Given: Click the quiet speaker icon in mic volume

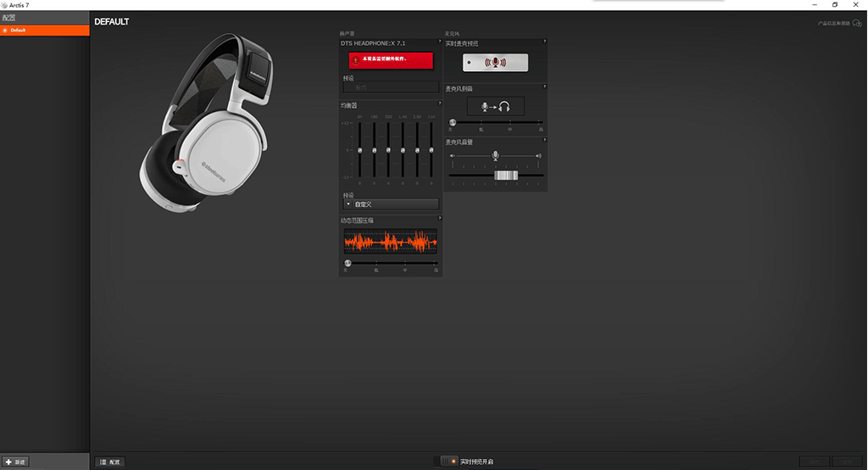Looking at the screenshot, I should coord(453,156).
